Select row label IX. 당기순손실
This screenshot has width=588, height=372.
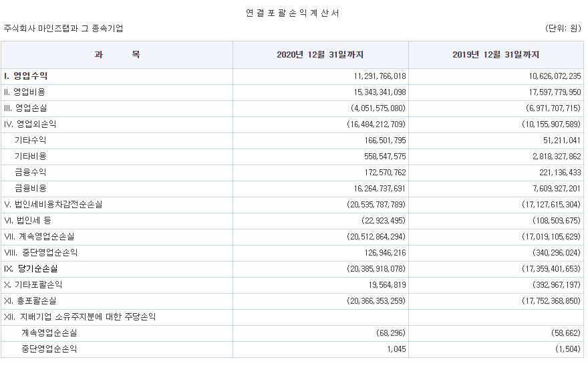[x=31, y=269]
